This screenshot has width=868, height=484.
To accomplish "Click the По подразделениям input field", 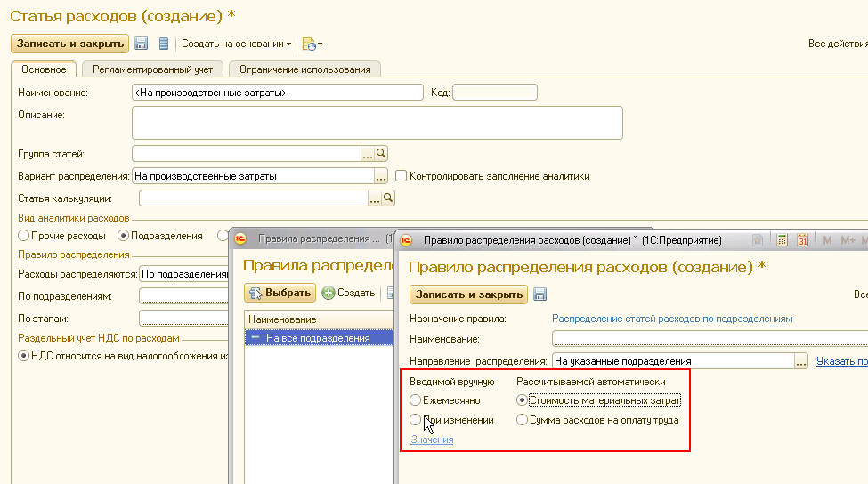I will pyautogui.click(x=183, y=296).
